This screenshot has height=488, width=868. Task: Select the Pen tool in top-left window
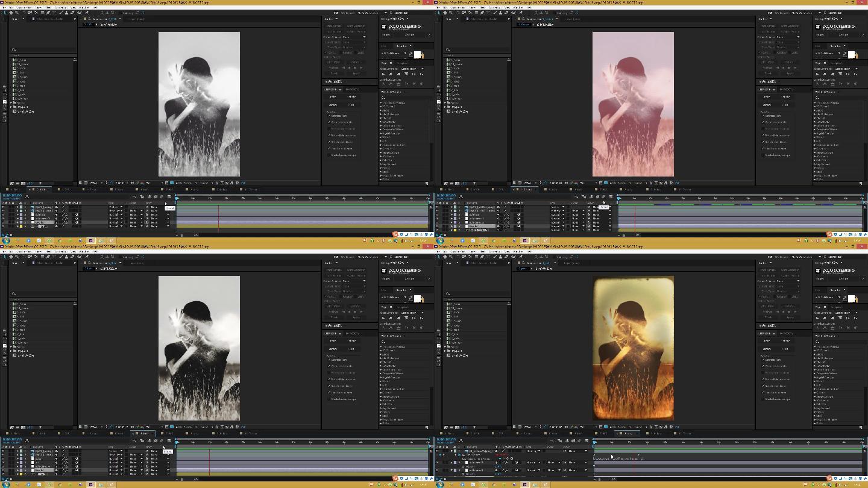[x=48, y=13]
